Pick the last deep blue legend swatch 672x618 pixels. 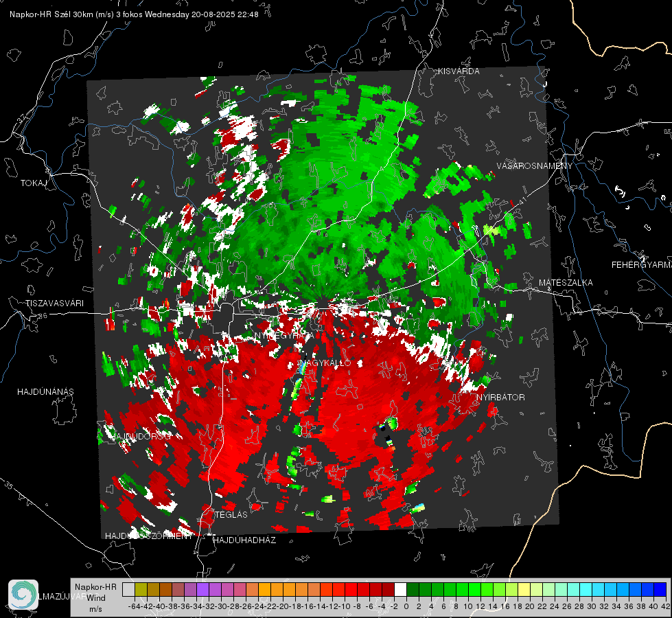tap(660, 590)
